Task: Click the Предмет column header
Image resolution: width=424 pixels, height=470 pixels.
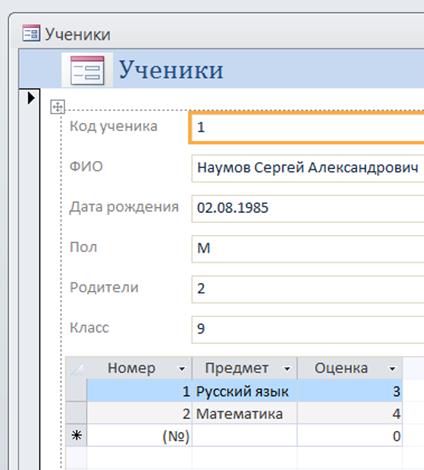Action: pos(245,368)
